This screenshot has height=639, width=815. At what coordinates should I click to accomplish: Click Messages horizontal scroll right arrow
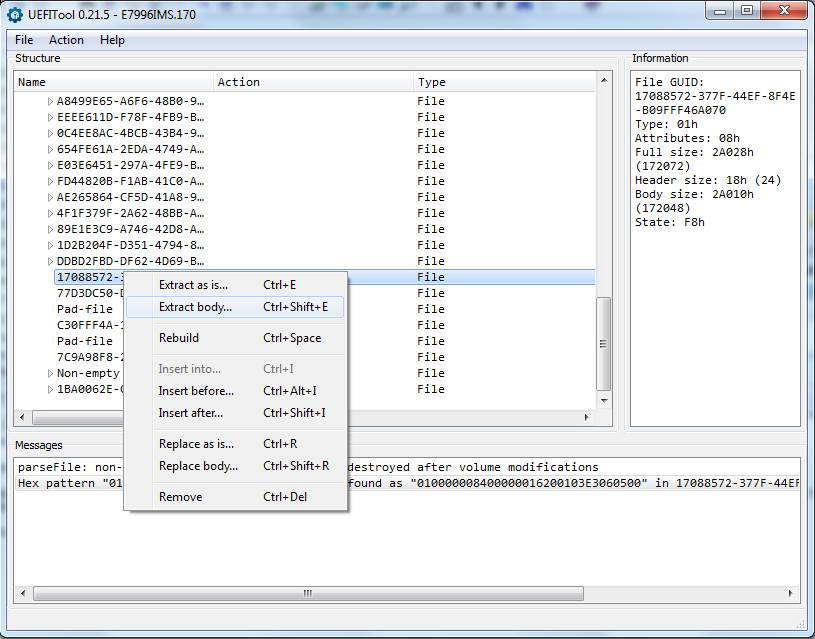point(791,593)
